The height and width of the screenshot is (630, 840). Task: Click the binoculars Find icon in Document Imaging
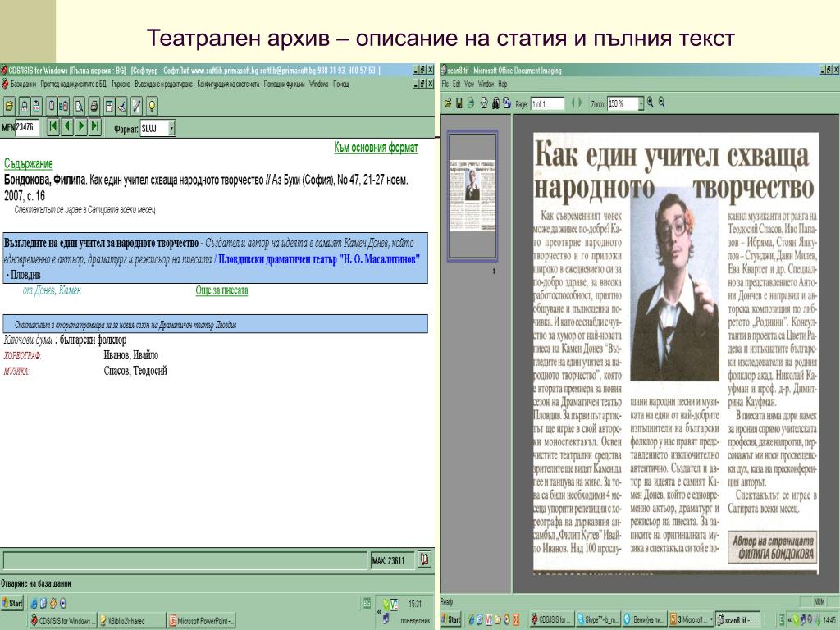pos(496,103)
